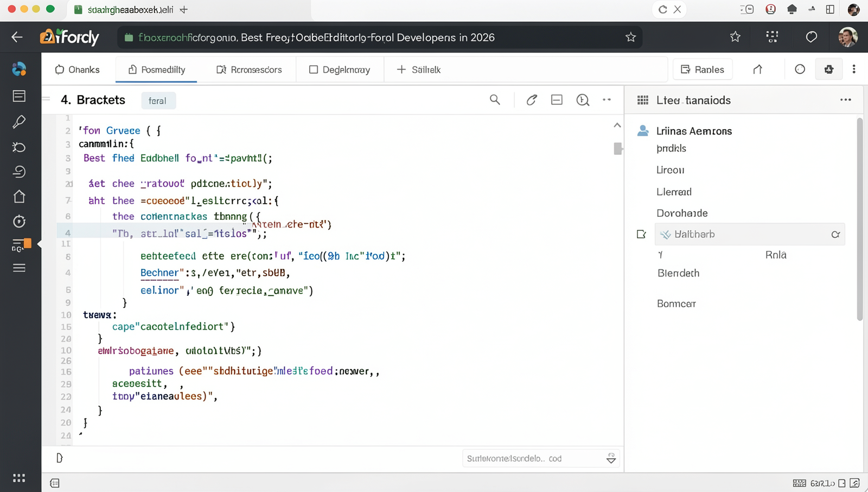Click the circular target icon in sidebar
The height and width of the screenshot is (492, 868).
pos(19,222)
